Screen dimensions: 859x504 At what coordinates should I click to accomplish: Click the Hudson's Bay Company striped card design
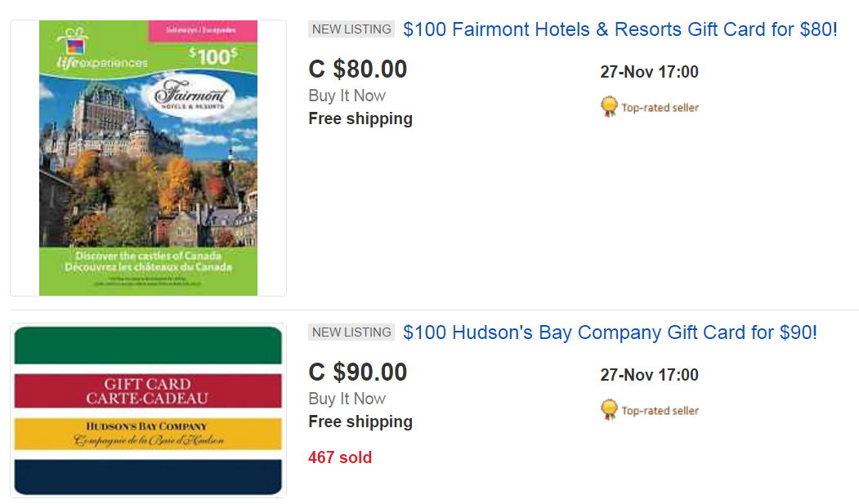[x=147, y=409]
